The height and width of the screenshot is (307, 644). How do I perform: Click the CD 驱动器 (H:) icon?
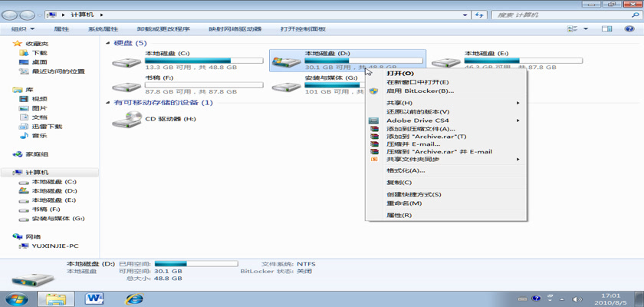point(126,119)
